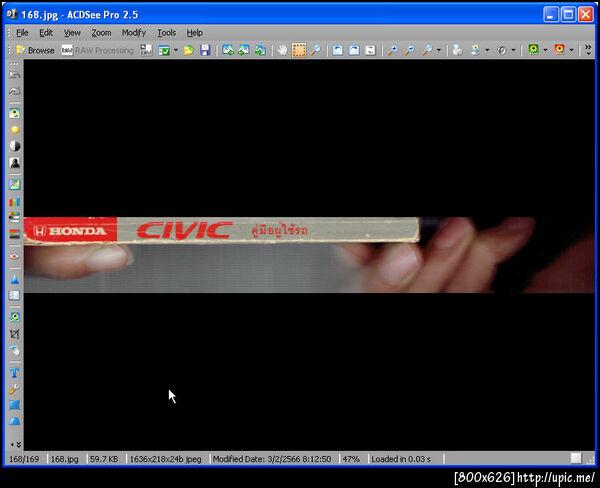
Task: Open the Zoom menu
Action: pyautogui.click(x=101, y=33)
